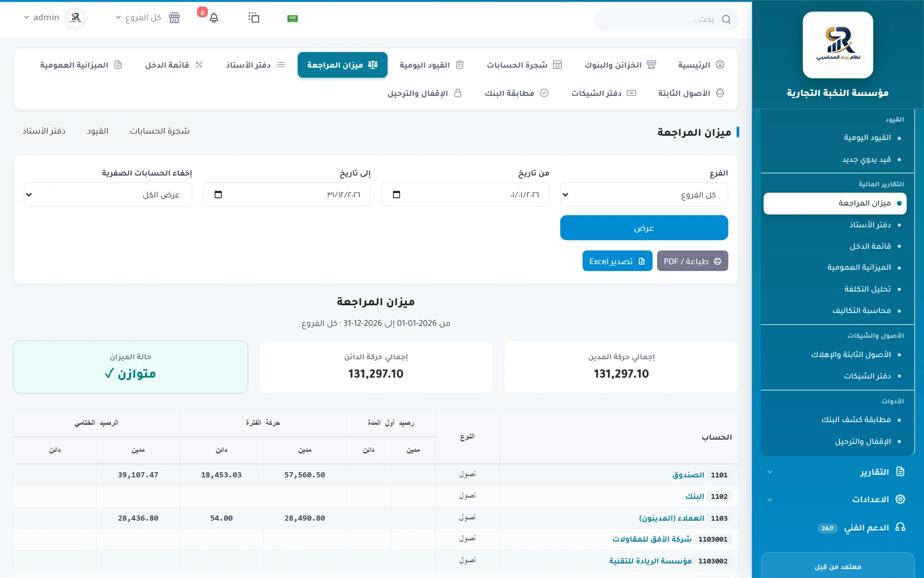Open قيد يدوي جديد in sidebar
The image size is (924, 578).
pyautogui.click(x=866, y=159)
